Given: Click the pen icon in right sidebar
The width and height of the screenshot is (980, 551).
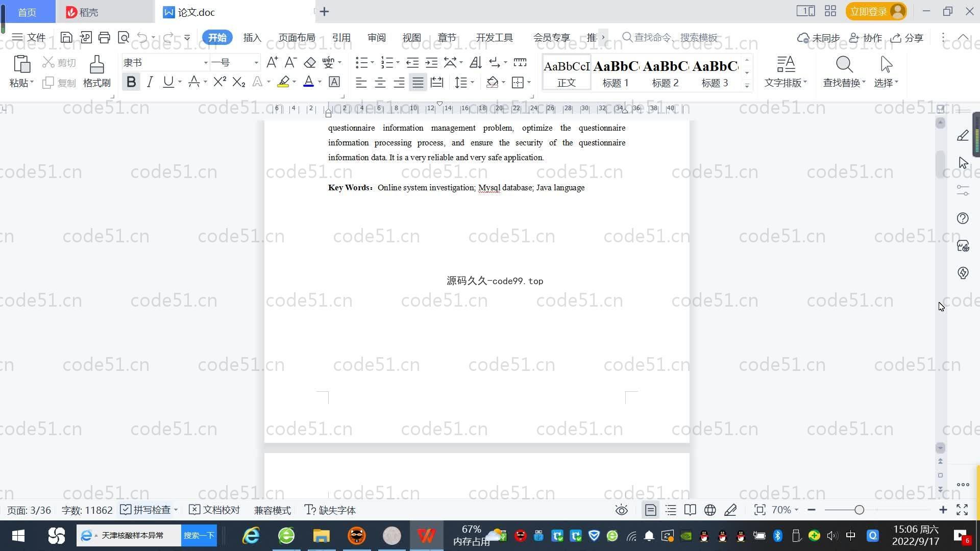Looking at the screenshot, I should pos(963,135).
